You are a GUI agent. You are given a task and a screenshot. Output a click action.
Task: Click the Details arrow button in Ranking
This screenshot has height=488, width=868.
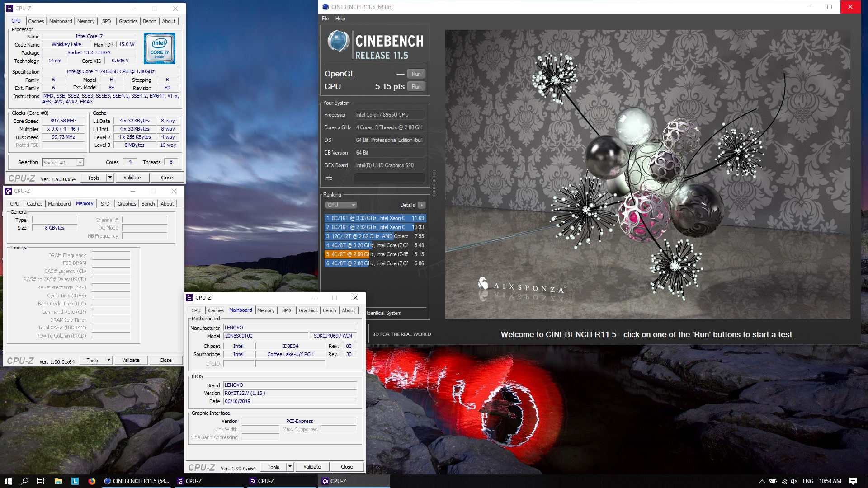tap(421, 205)
